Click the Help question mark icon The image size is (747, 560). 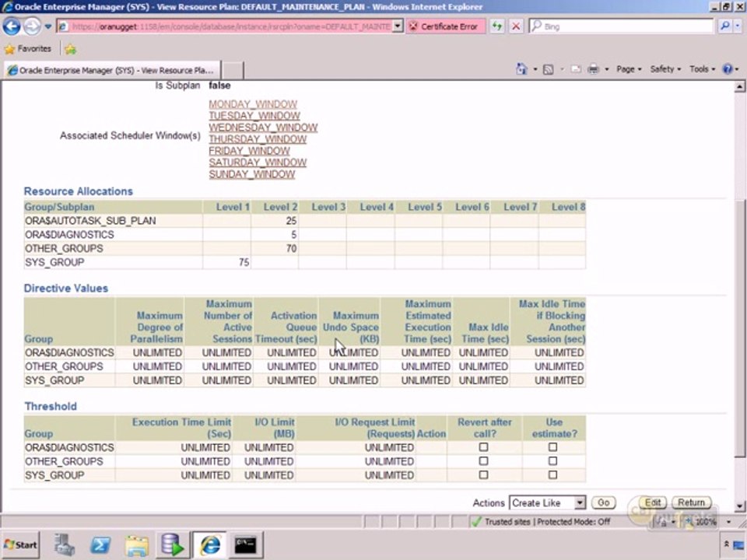(728, 69)
